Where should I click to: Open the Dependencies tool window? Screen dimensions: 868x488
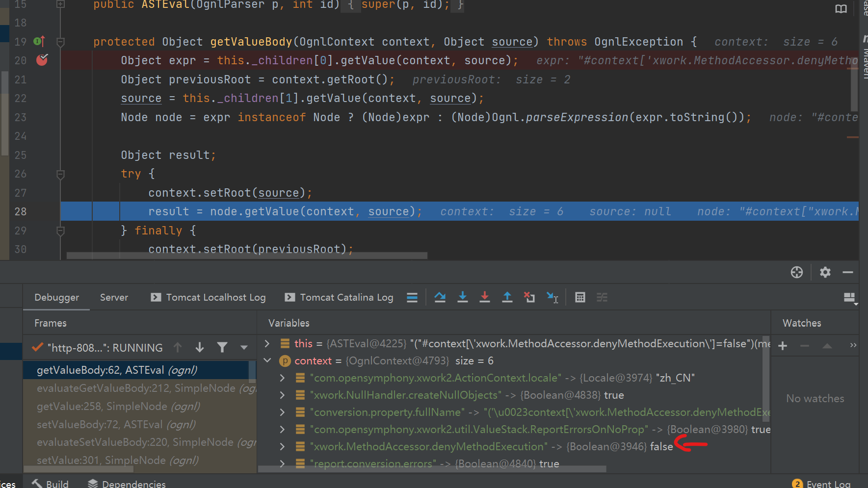(127, 484)
